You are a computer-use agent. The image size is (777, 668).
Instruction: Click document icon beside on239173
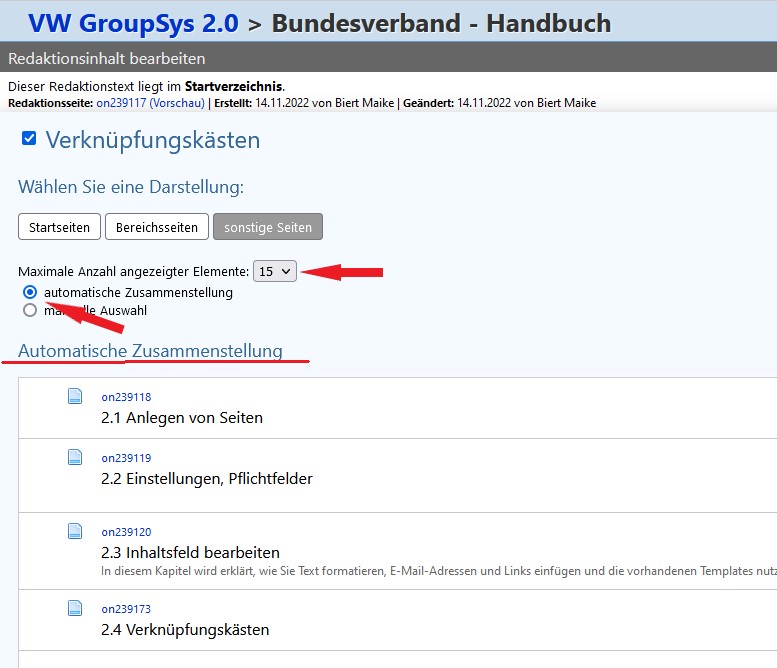[75, 608]
